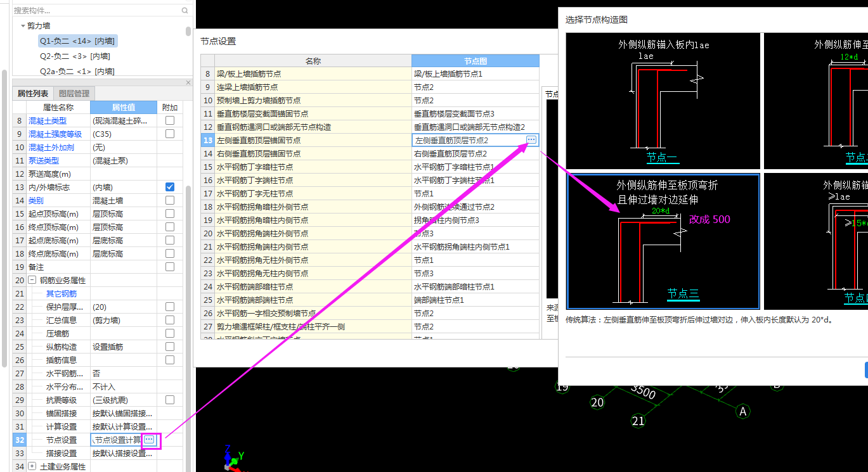Switch to 图层管理 tab
The height and width of the screenshot is (472, 868).
tap(74, 94)
